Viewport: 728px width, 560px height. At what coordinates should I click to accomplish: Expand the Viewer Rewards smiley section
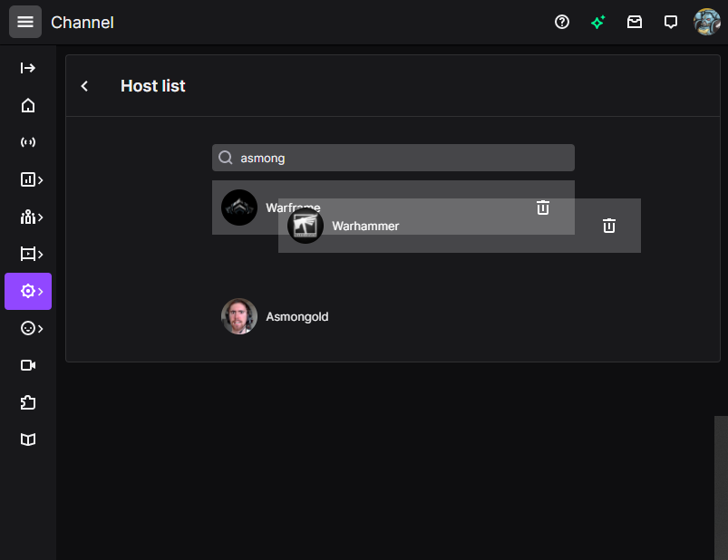click(x=31, y=329)
